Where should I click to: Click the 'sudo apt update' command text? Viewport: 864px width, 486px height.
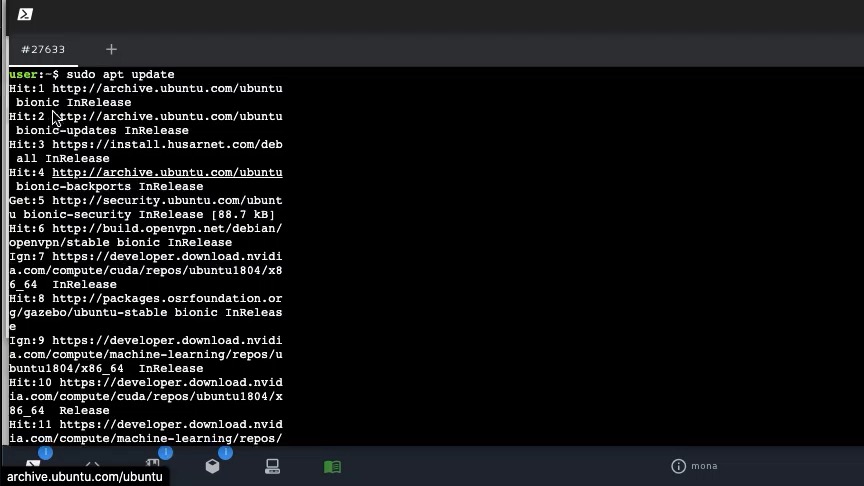click(x=121, y=74)
